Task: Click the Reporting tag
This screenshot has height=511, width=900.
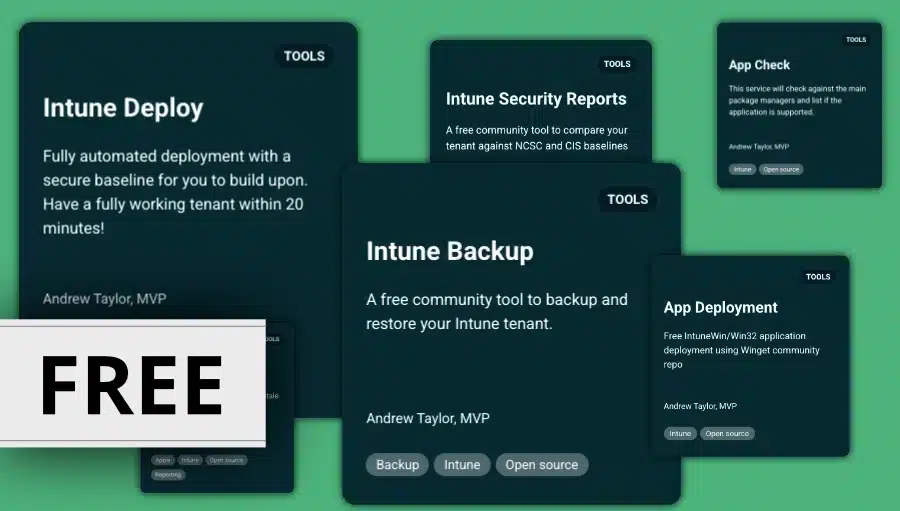Action: [x=168, y=475]
